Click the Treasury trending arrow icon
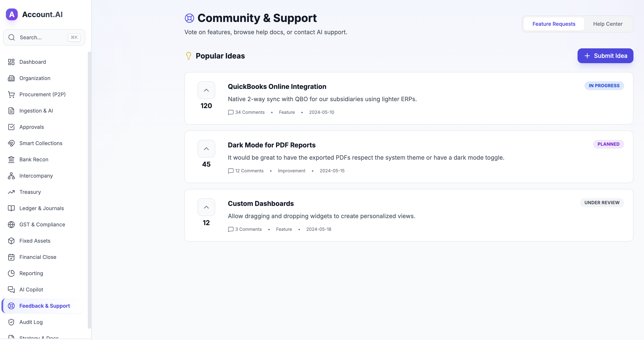 point(11,192)
